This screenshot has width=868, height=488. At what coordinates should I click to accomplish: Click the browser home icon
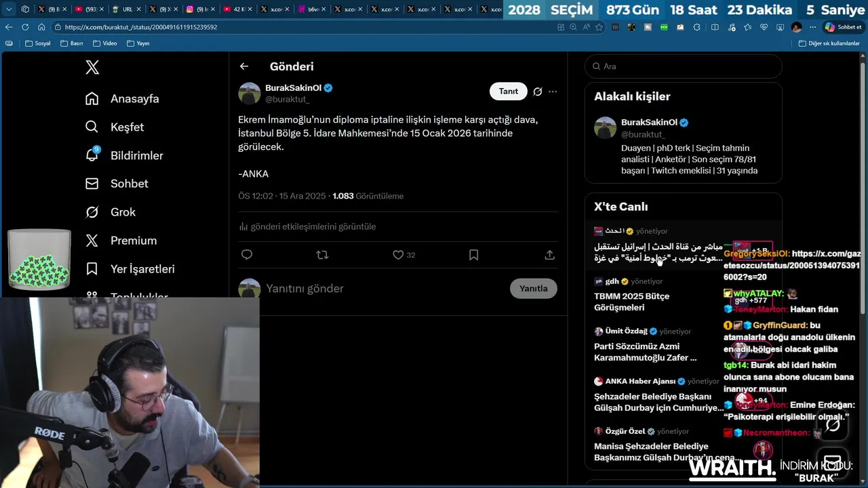[x=41, y=27]
